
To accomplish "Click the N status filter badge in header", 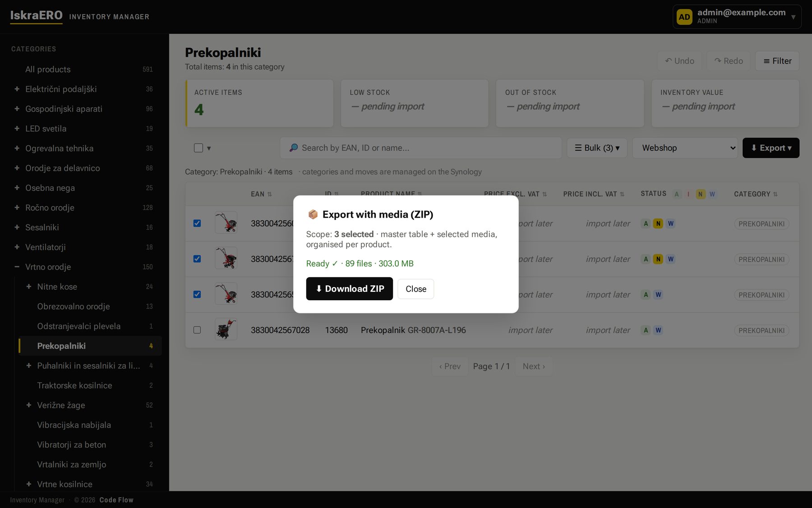I will (700, 194).
